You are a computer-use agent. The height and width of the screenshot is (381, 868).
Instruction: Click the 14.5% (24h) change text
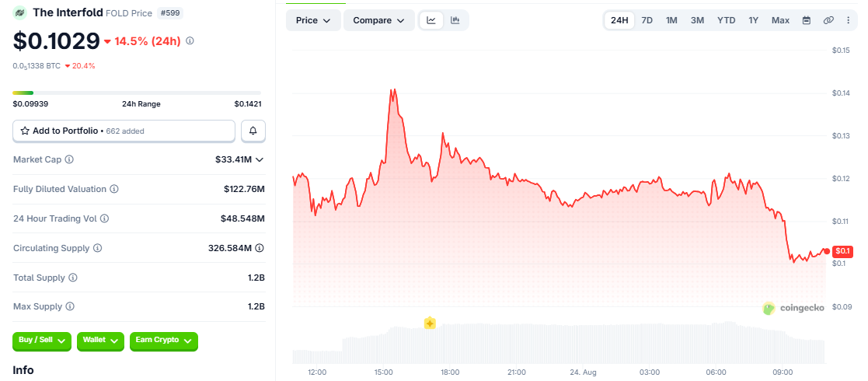(x=147, y=41)
